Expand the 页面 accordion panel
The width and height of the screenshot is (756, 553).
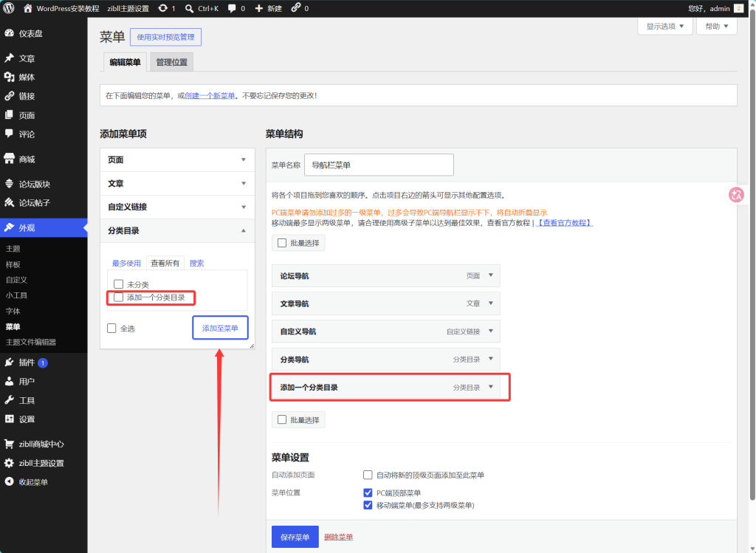[x=177, y=159]
